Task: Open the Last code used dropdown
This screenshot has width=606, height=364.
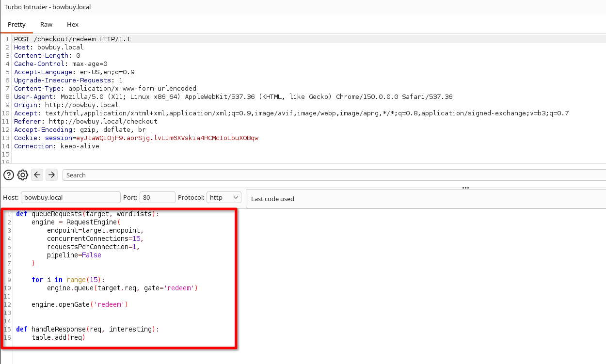Action: tap(426, 199)
